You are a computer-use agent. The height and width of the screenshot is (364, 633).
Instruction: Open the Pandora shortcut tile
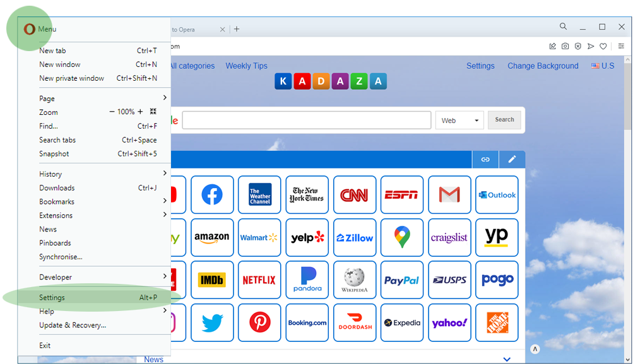click(x=307, y=279)
